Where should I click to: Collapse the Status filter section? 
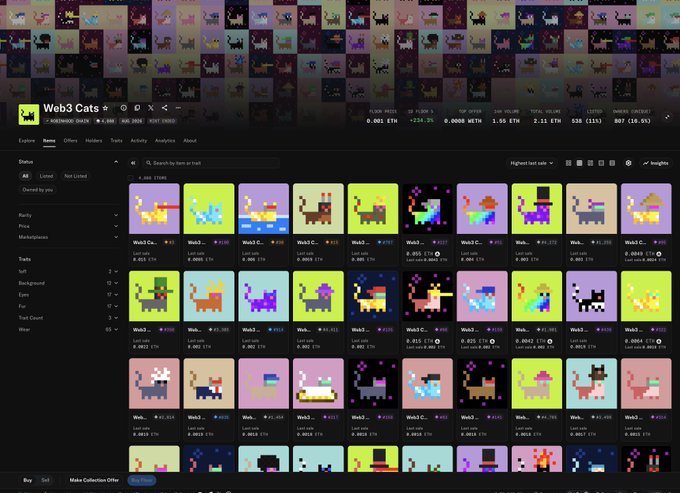click(116, 162)
